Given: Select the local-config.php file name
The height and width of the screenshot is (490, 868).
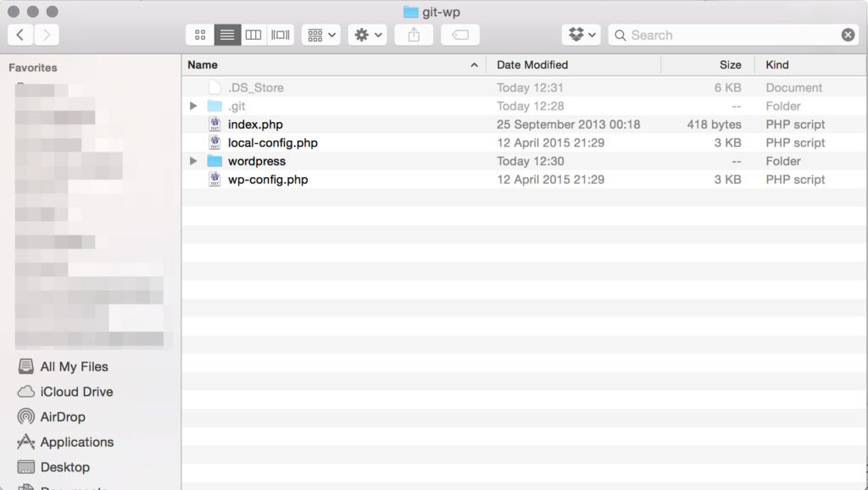Looking at the screenshot, I should point(273,143).
